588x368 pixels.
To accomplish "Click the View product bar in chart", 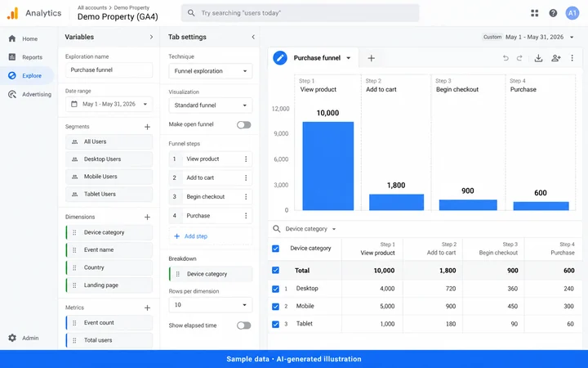I will click(x=328, y=166).
